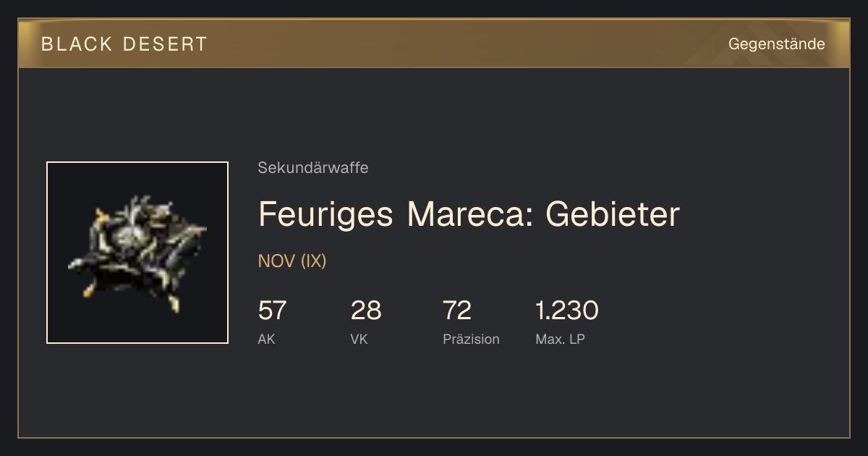The image size is (868, 456).
Task: Click the BLACK DESERT title logo
Action: [x=124, y=44]
